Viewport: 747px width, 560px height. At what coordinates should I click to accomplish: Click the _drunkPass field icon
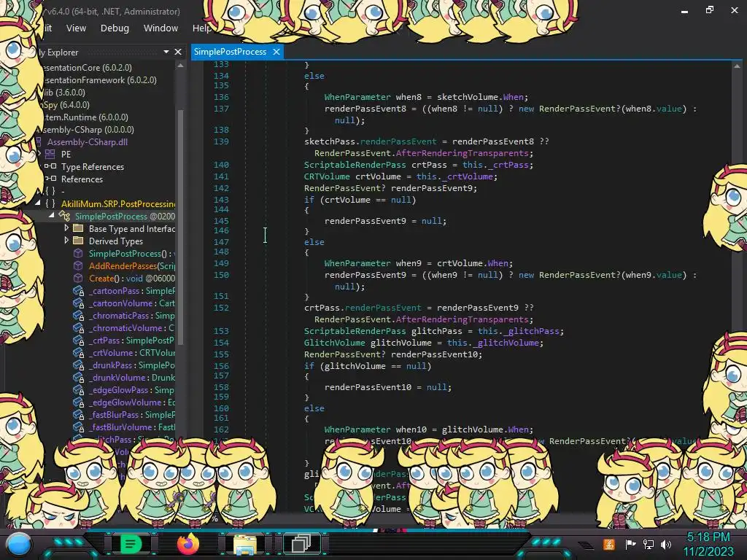click(78, 365)
